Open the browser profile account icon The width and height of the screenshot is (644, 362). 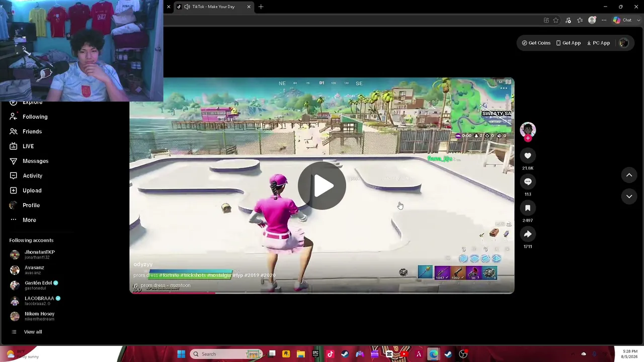[x=592, y=20]
